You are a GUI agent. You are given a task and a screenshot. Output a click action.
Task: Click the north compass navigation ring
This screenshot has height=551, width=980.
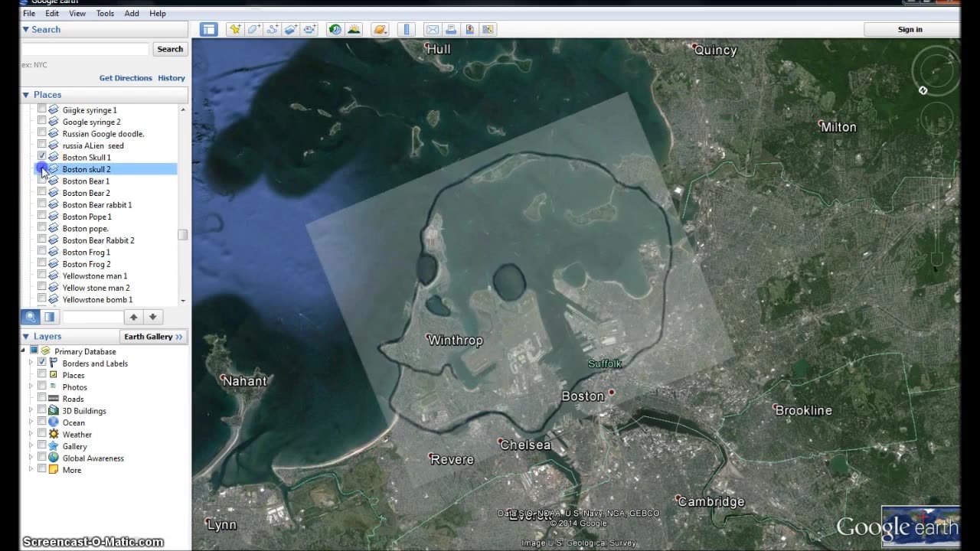click(935, 72)
